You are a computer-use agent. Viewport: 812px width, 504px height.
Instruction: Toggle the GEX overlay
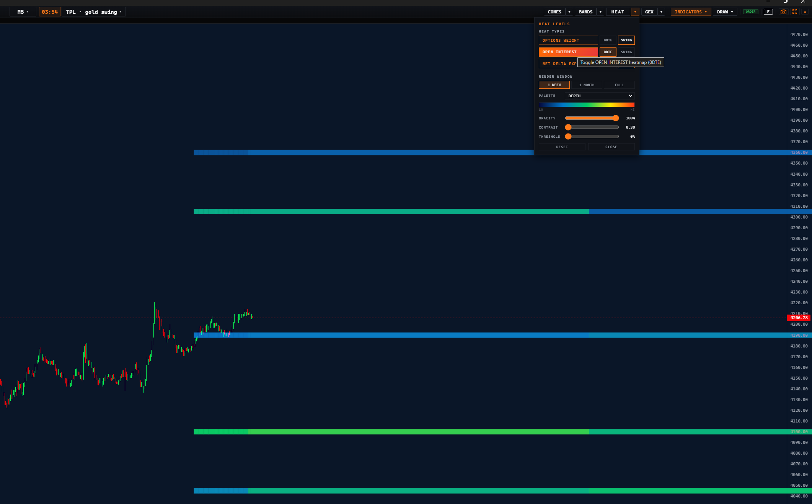pos(649,12)
